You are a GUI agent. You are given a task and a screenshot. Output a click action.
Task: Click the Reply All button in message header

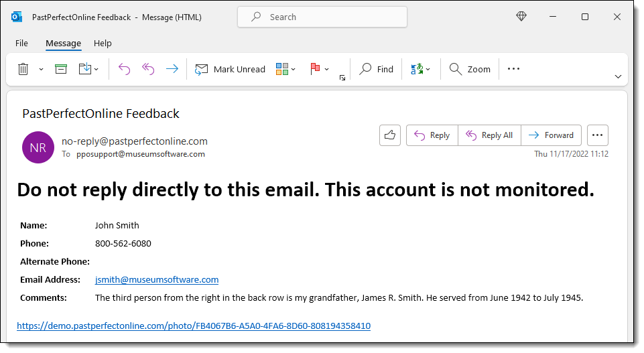pos(490,135)
